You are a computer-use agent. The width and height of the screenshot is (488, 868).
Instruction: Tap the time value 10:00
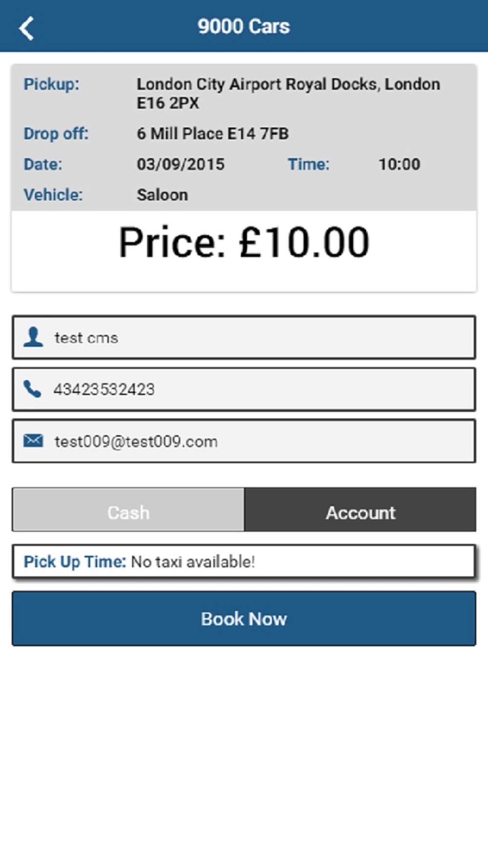coord(399,164)
